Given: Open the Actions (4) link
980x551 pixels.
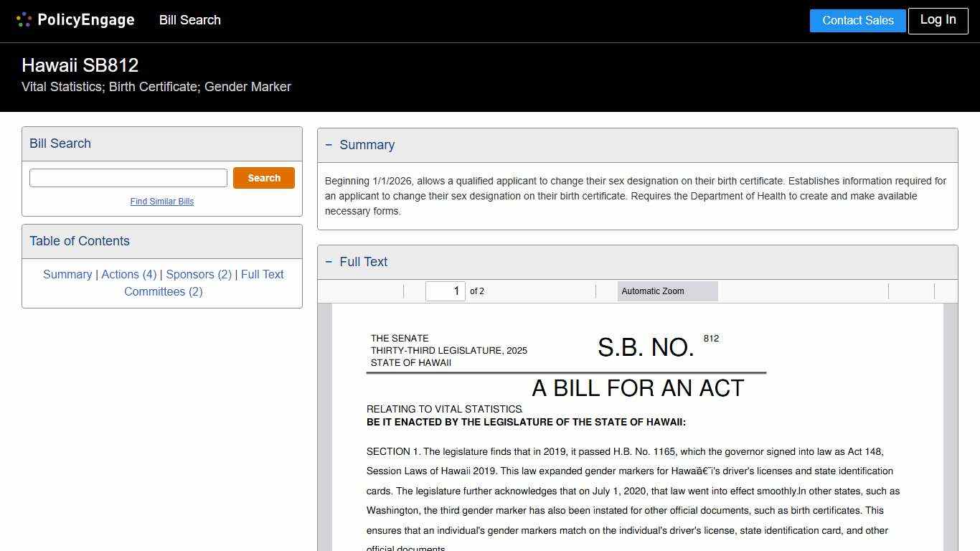Looking at the screenshot, I should 129,274.
